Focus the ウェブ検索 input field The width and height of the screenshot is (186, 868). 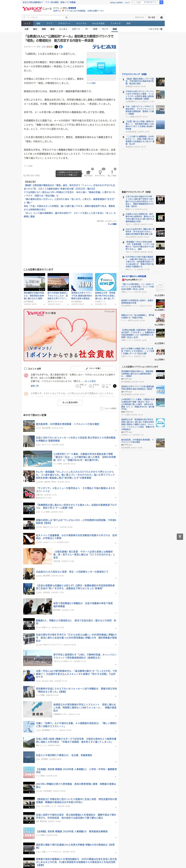point(137,2)
